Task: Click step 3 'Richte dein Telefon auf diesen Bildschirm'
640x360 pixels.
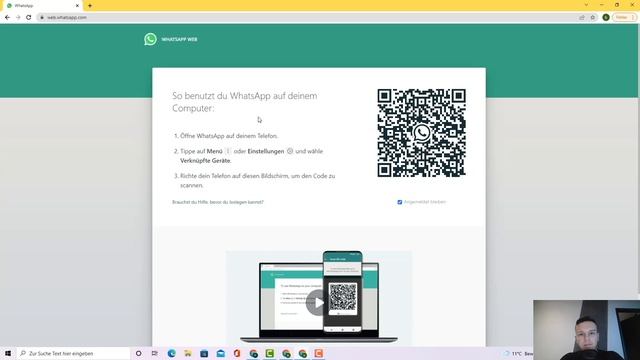Action: coord(258,180)
